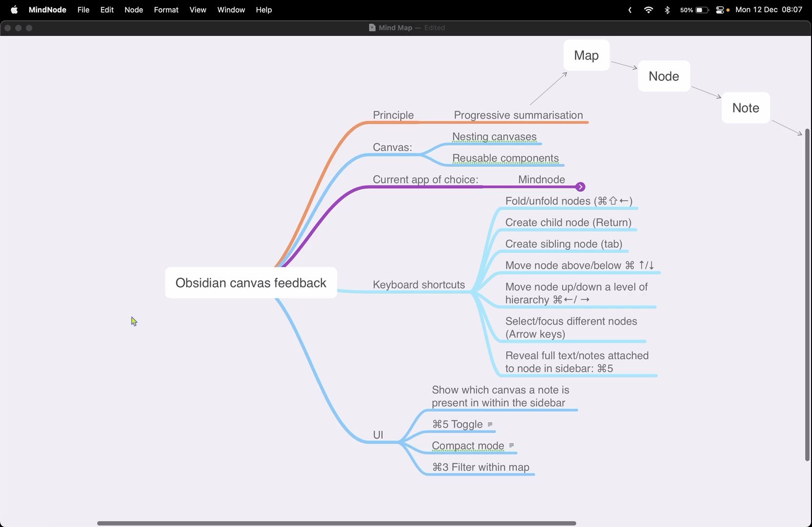Viewport: 812px width, 527px height.
Task: Click the left chevron in menu bar
Action: (x=630, y=10)
